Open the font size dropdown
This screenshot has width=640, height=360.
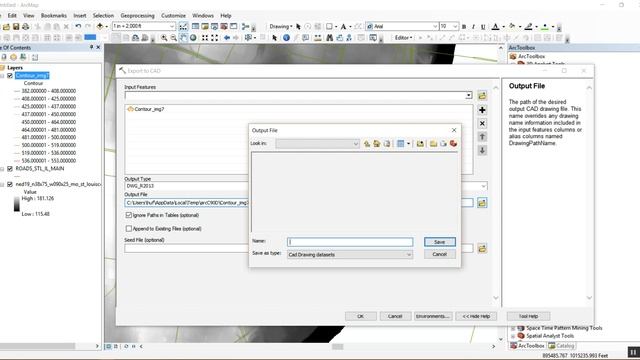(x=455, y=26)
